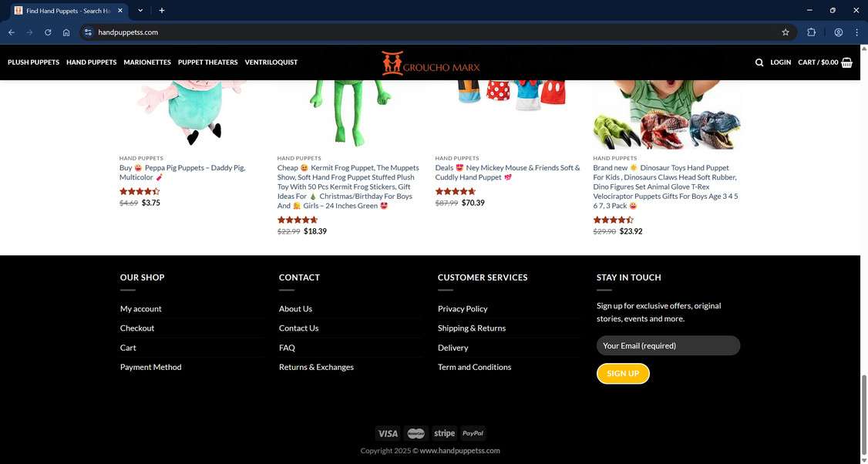Click Hand Puppets category above Peppa Pig

coord(141,158)
